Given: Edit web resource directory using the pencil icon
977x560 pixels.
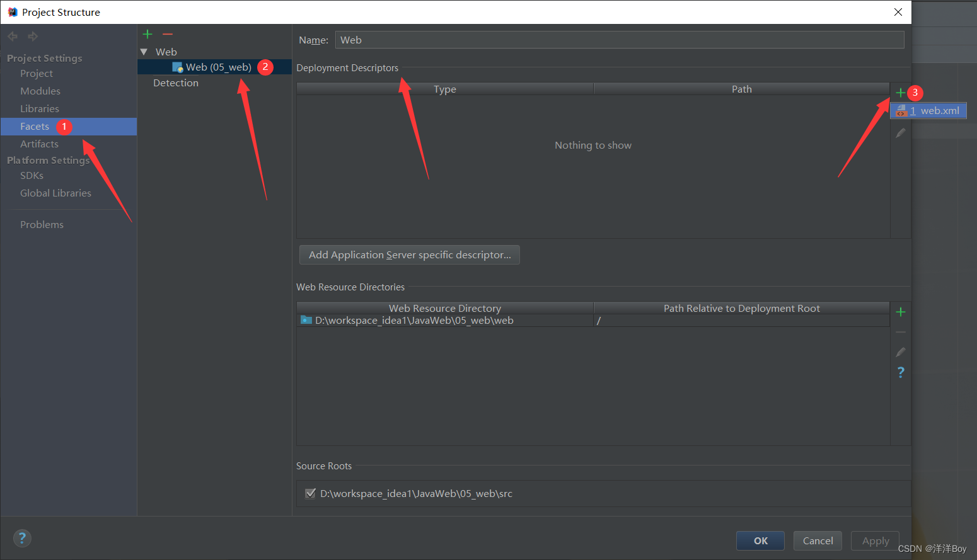Looking at the screenshot, I should pos(900,351).
